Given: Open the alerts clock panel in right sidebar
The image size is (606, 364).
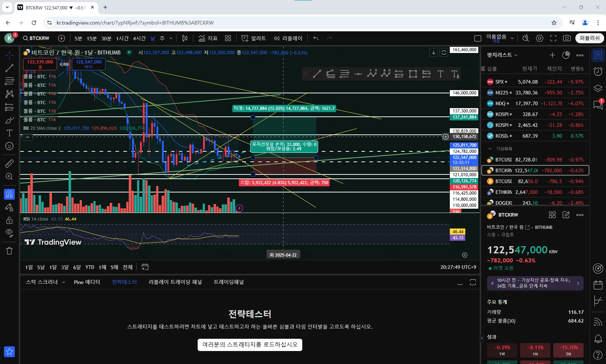Looking at the screenshot, I should point(598,72).
